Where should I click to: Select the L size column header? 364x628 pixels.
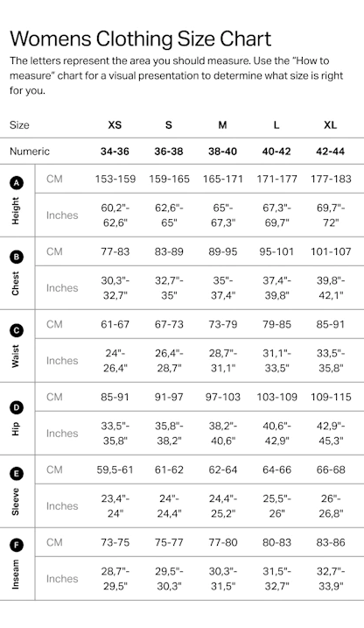click(276, 125)
